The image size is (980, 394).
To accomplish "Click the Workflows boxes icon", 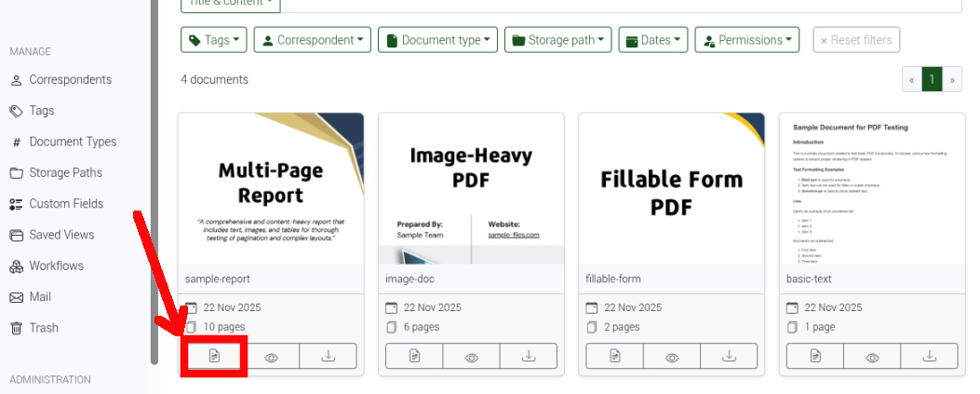I will (16, 266).
